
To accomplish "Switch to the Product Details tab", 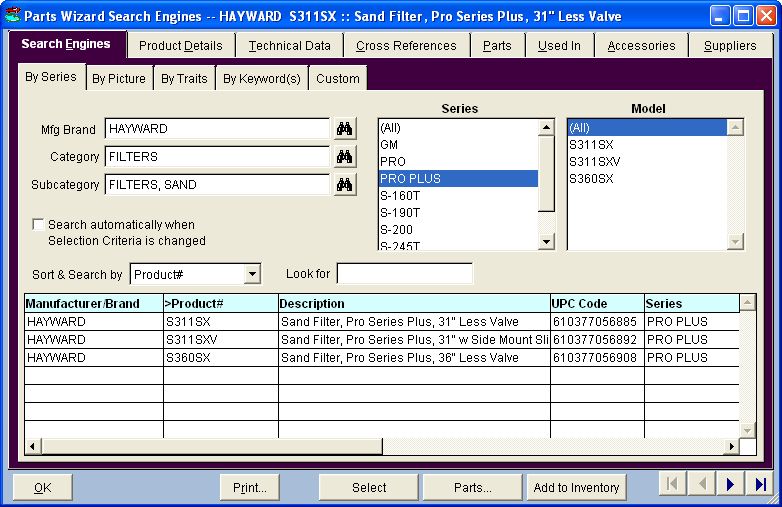I will pos(181,46).
